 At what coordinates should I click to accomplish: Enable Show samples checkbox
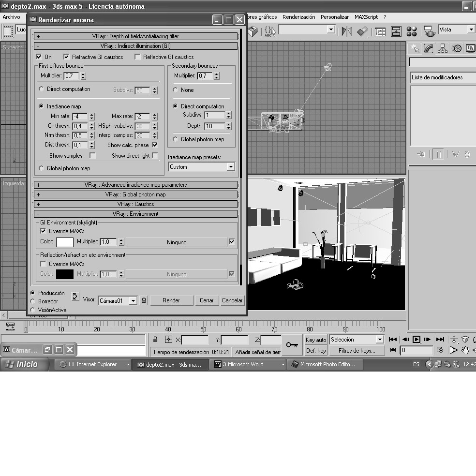coord(92,155)
